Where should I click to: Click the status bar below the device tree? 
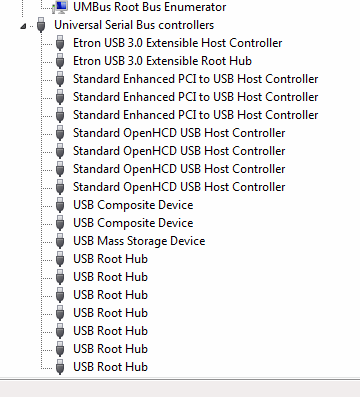pyautogui.click(x=180, y=388)
